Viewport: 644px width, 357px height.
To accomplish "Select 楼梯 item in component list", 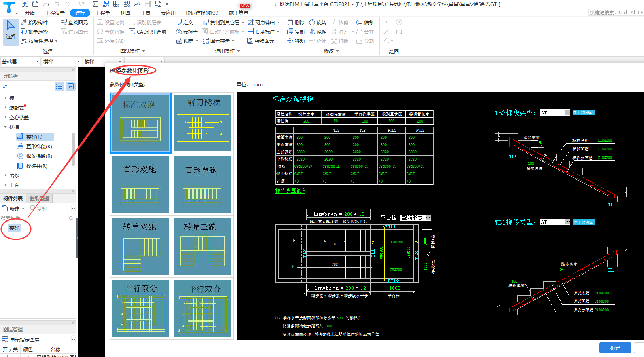I will tap(14, 228).
